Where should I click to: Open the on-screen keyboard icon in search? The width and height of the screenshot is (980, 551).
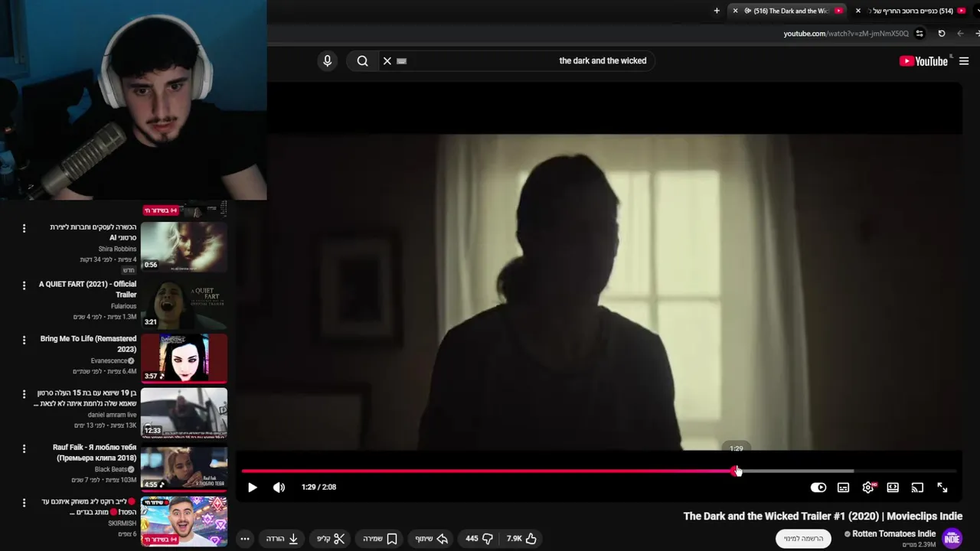click(402, 61)
